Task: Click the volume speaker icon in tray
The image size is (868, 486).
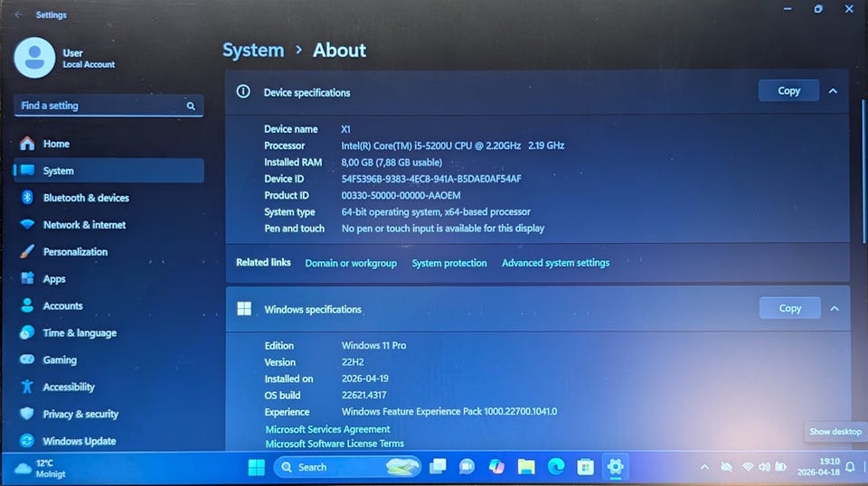Action: pyautogui.click(x=765, y=467)
